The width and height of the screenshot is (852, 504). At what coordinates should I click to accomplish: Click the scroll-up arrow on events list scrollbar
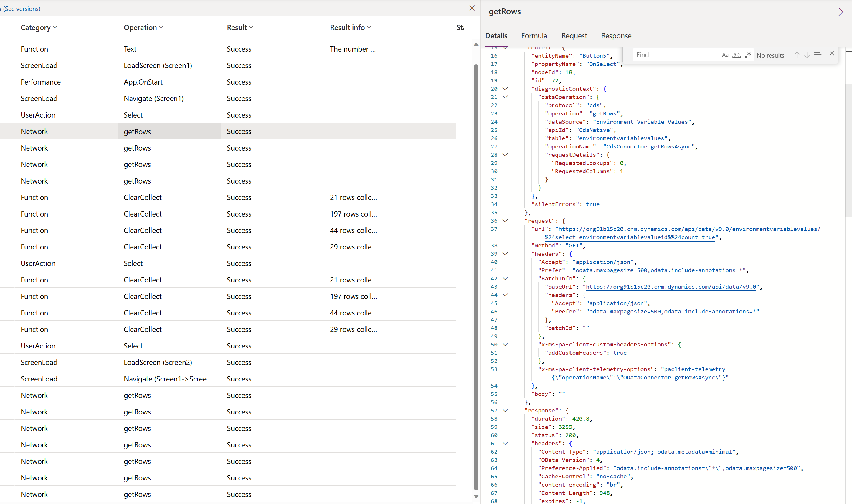tap(476, 44)
